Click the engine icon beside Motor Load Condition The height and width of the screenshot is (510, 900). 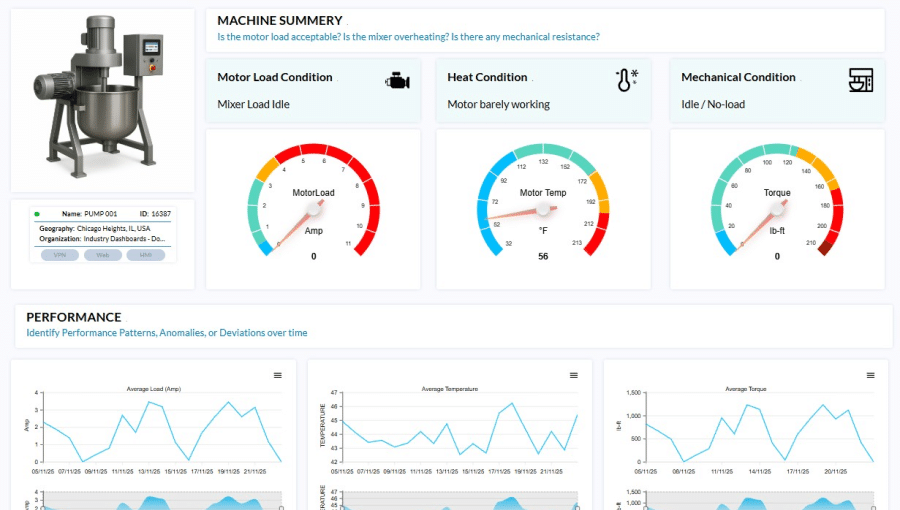click(x=397, y=81)
